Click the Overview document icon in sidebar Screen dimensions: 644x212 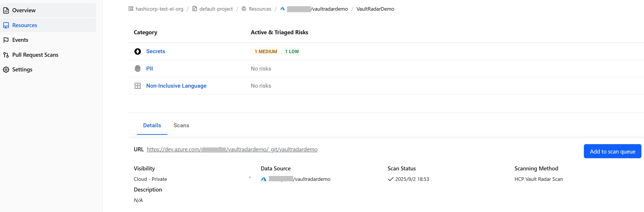6,10
